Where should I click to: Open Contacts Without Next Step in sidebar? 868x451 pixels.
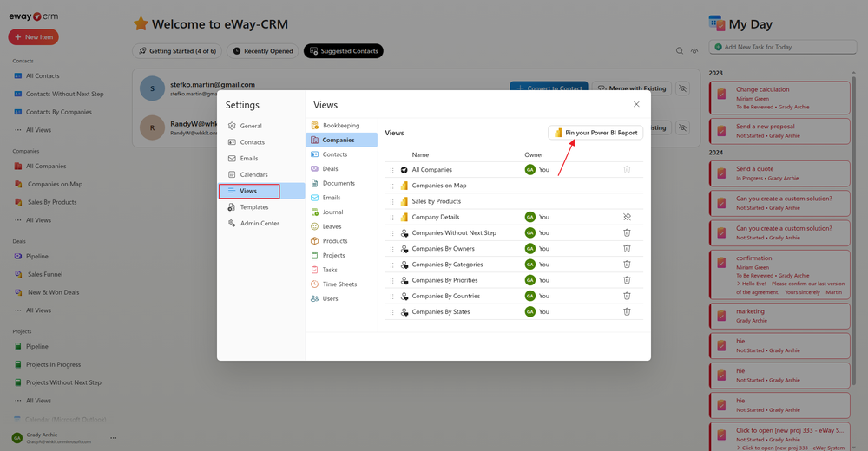65,94
